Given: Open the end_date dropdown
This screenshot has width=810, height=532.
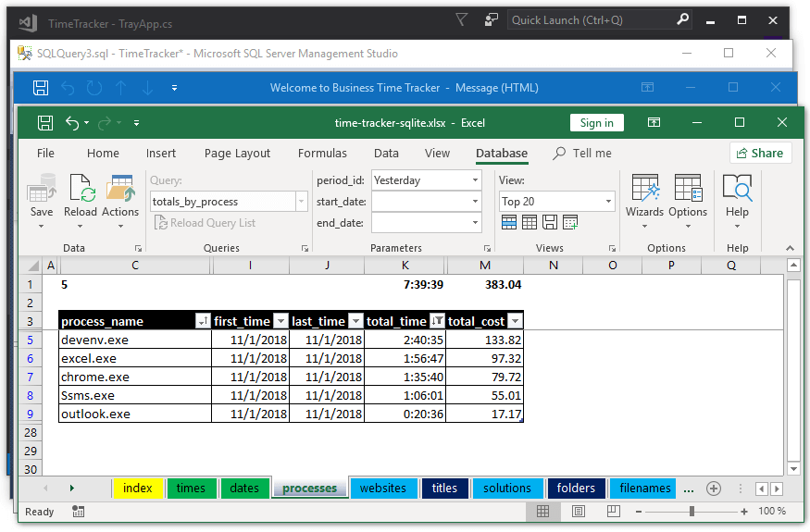Looking at the screenshot, I should (x=475, y=223).
